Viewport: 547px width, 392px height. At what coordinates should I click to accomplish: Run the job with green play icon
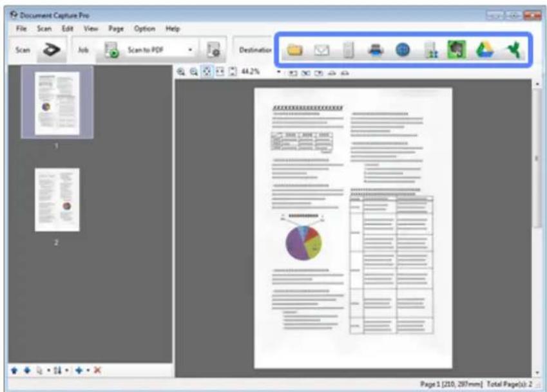tap(111, 50)
